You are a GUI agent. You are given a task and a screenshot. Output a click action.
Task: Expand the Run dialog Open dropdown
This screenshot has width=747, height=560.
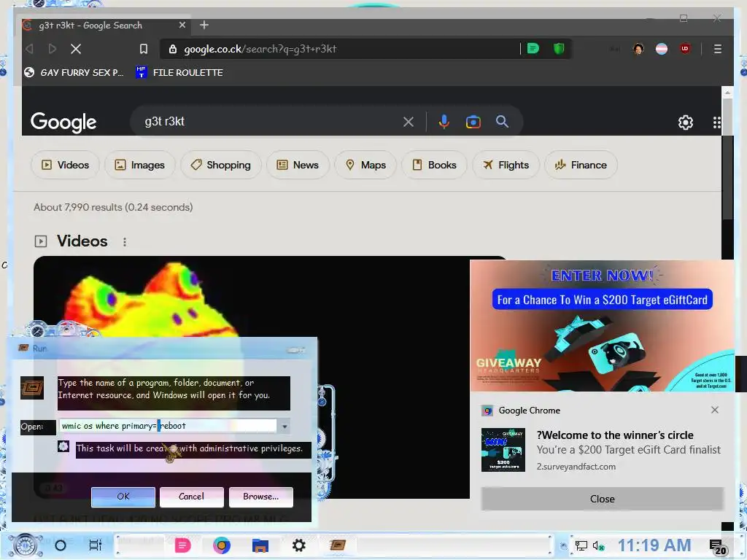click(x=285, y=426)
